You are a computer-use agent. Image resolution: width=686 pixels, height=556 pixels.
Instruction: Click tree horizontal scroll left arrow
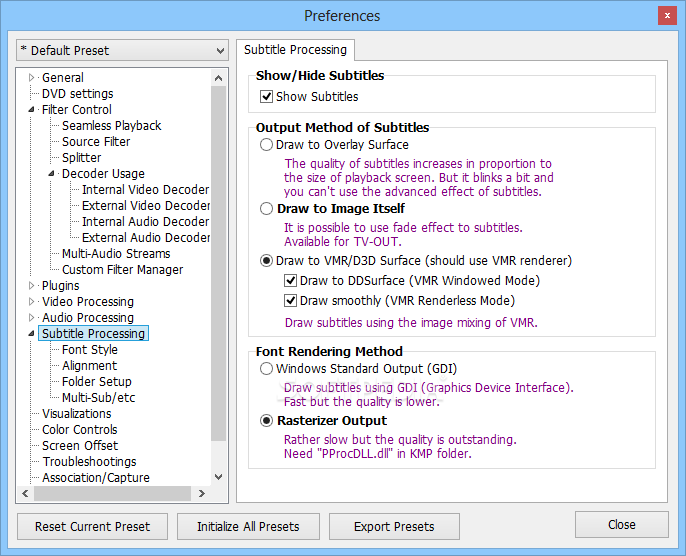click(25, 493)
